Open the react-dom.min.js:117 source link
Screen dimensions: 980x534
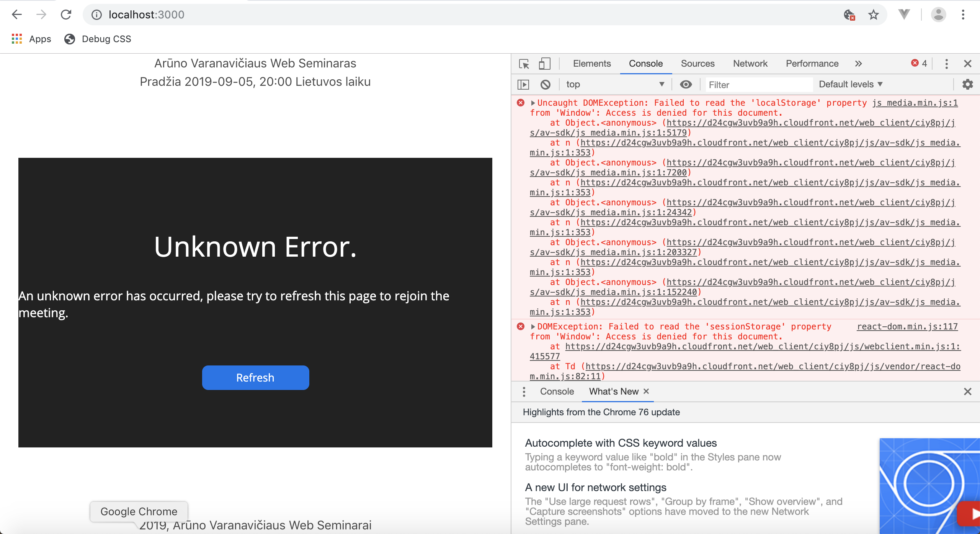coord(907,327)
